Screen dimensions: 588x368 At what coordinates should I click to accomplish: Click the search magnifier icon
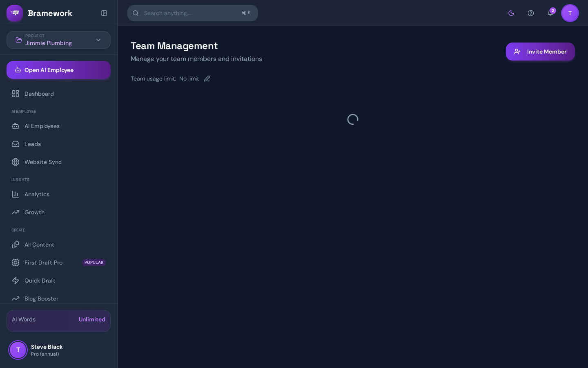coord(136,13)
